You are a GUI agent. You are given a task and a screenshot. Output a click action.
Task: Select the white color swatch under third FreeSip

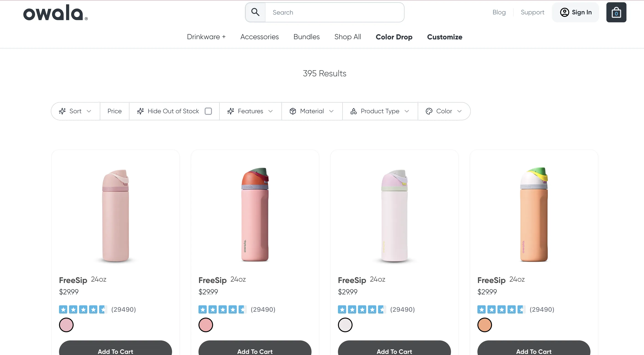point(345,325)
